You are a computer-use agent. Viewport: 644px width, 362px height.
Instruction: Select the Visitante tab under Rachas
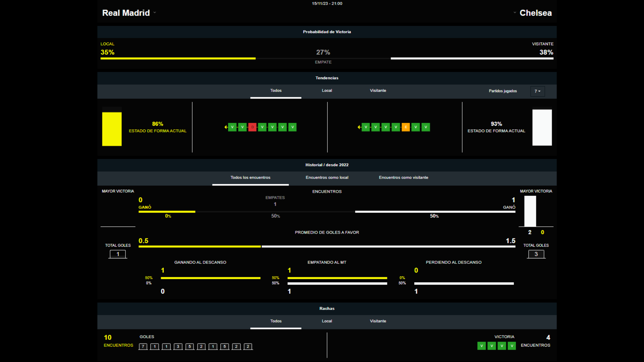click(x=378, y=321)
